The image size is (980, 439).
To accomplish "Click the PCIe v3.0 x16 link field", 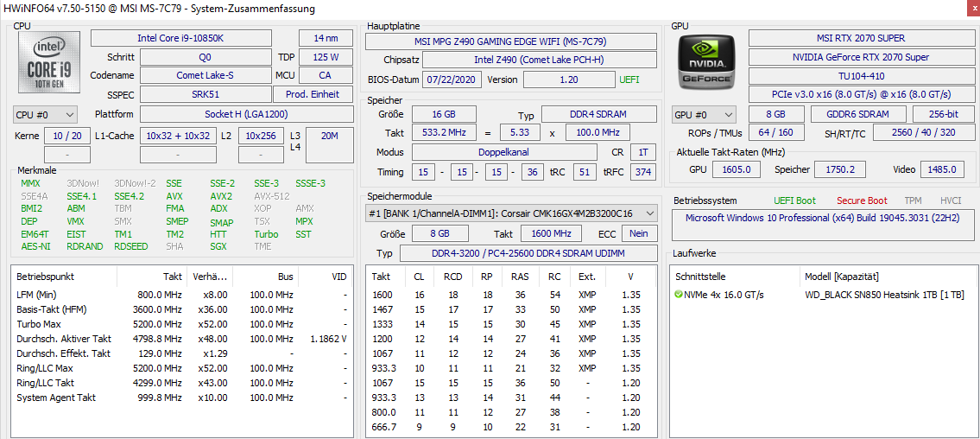I will [861, 94].
